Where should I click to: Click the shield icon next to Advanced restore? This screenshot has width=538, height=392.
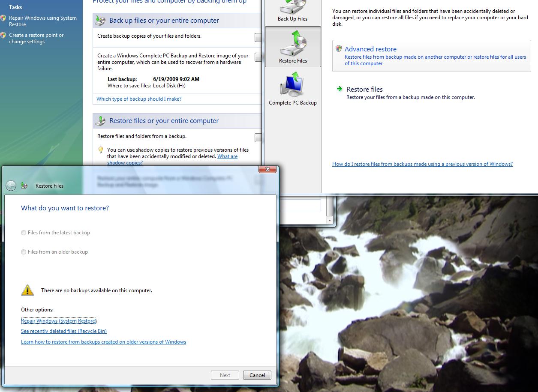(x=339, y=49)
